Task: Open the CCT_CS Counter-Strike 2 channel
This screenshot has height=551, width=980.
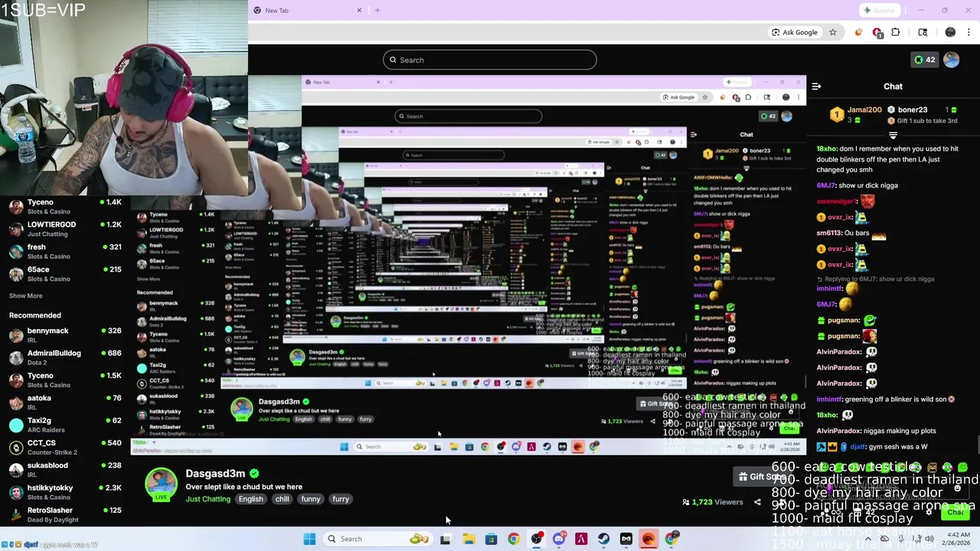Action: (x=64, y=447)
